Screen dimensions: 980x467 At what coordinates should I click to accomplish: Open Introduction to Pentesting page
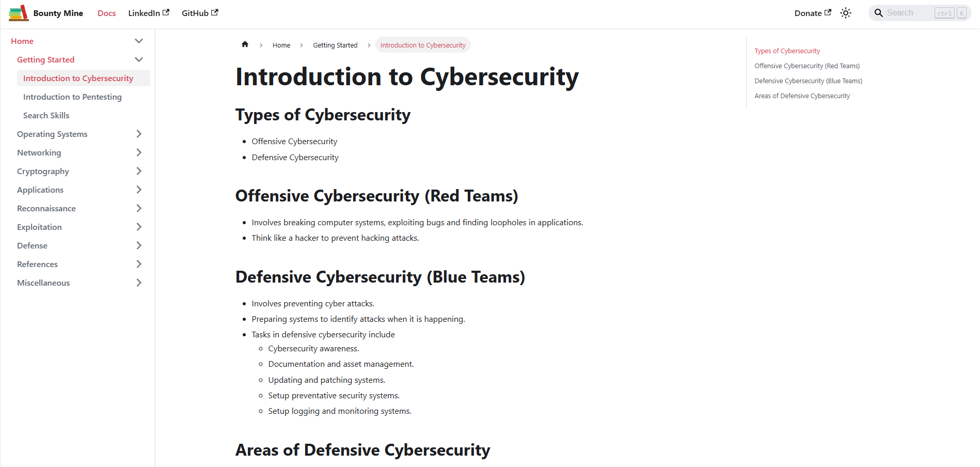(x=72, y=97)
